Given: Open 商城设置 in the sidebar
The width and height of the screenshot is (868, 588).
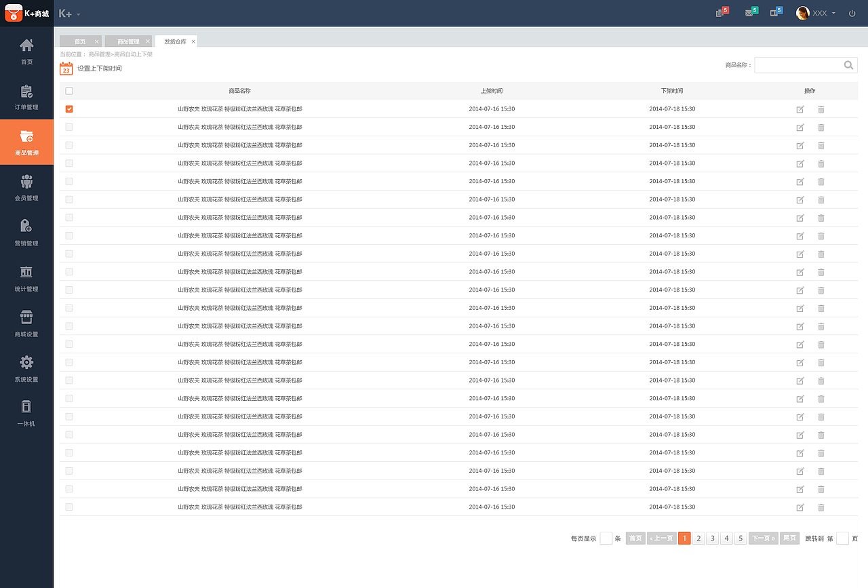Looking at the screenshot, I should tap(26, 324).
